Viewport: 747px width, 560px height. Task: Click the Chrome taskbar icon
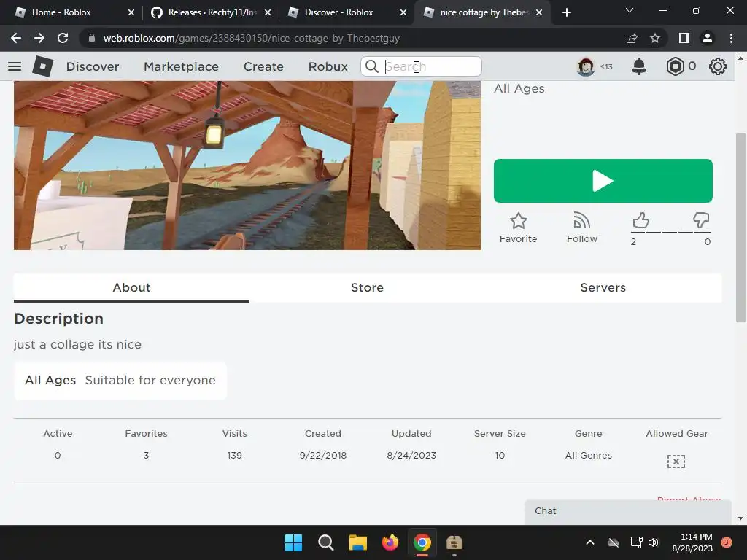click(x=422, y=542)
